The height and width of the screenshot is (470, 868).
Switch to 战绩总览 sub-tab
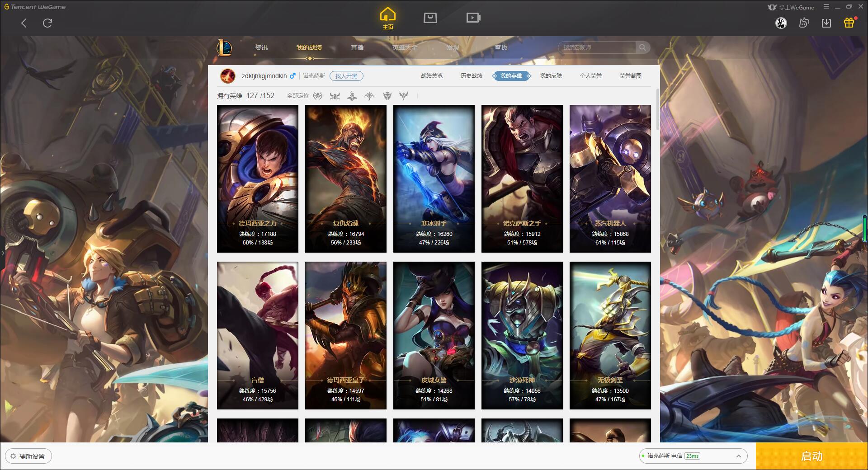(x=432, y=76)
